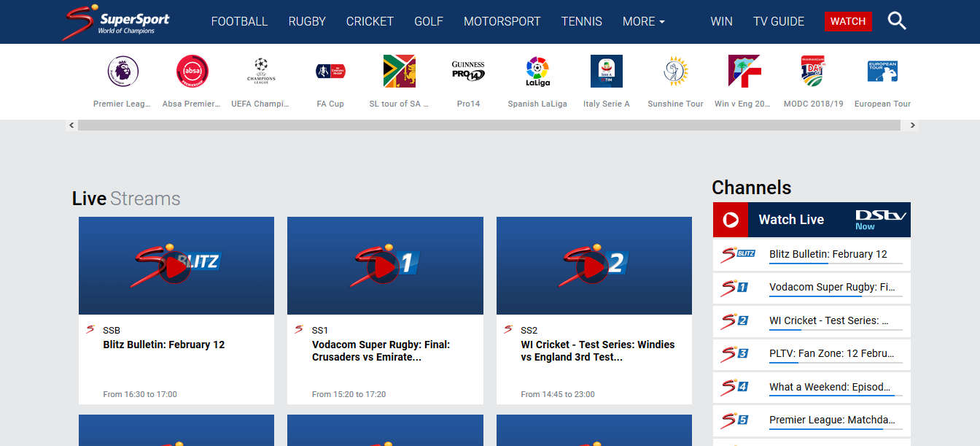980x446 pixels.
Task: Click the red WATCH button
Action: coord(848,21)
